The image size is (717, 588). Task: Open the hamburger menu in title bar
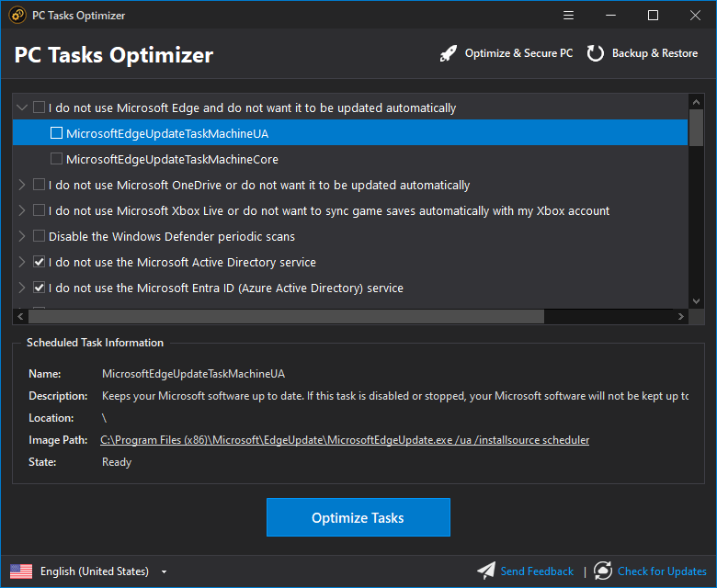[x=568, y=16]
